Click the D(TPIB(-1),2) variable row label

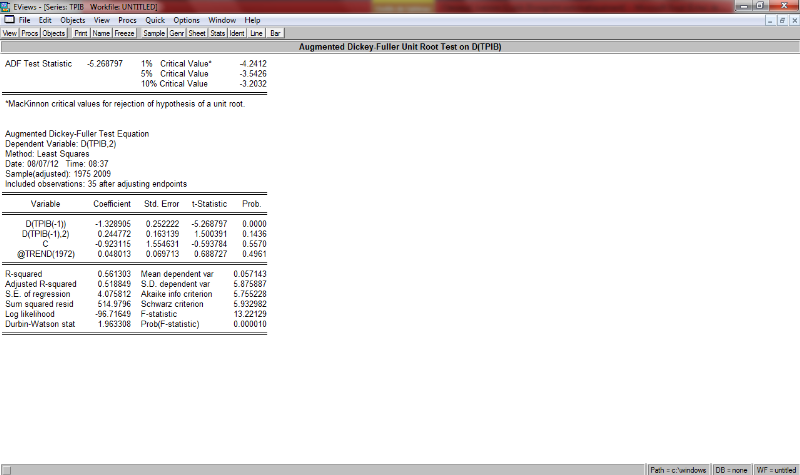point(45,234)
